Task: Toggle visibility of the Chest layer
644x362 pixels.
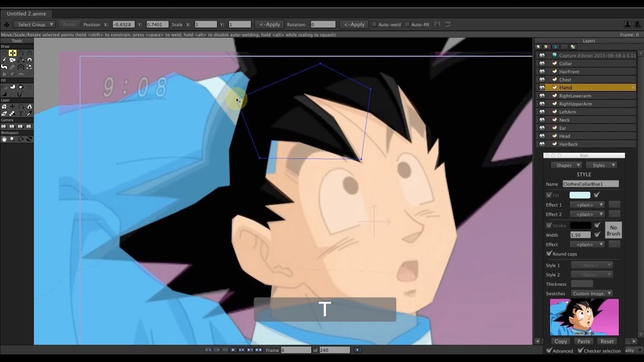Action: coord(542,79)
